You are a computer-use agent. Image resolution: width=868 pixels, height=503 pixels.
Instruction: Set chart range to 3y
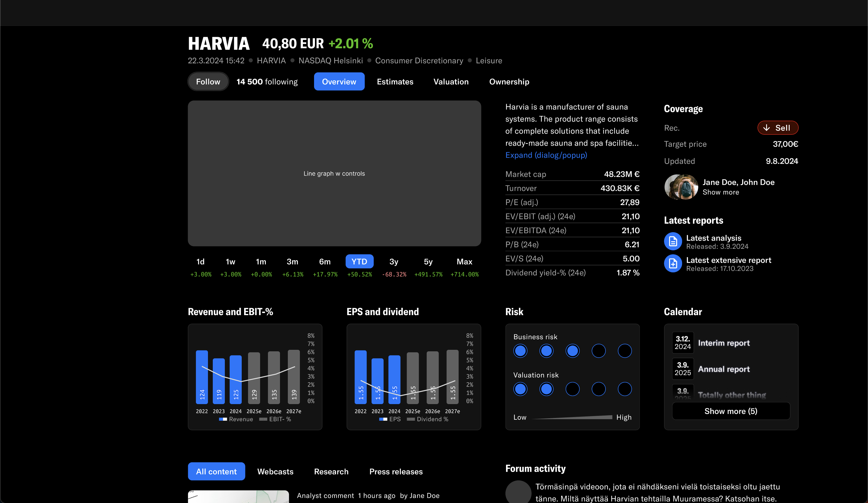pyautogui.click(x=394, y=262)
